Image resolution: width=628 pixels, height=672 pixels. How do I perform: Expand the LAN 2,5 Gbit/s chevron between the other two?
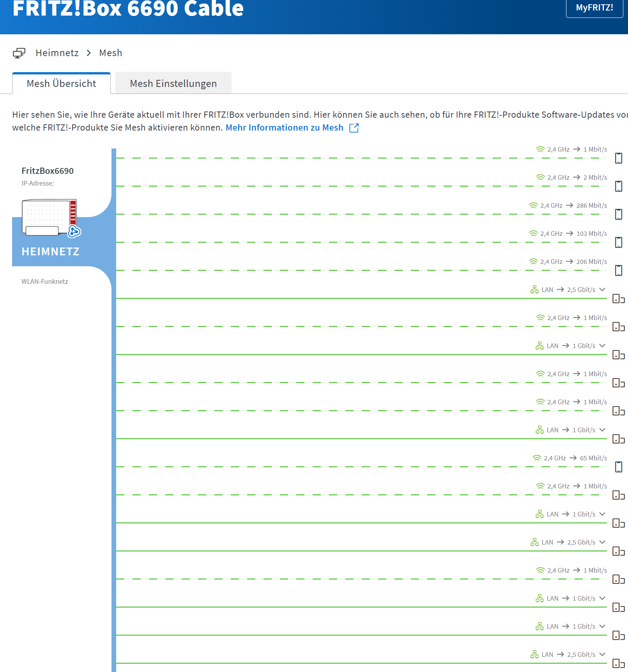pos(602,542)
